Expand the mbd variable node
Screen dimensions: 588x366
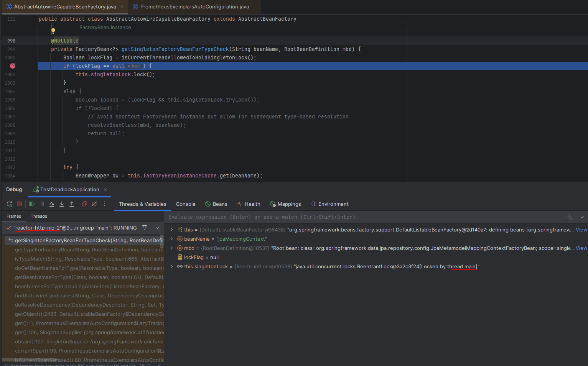tap(172, 248)
